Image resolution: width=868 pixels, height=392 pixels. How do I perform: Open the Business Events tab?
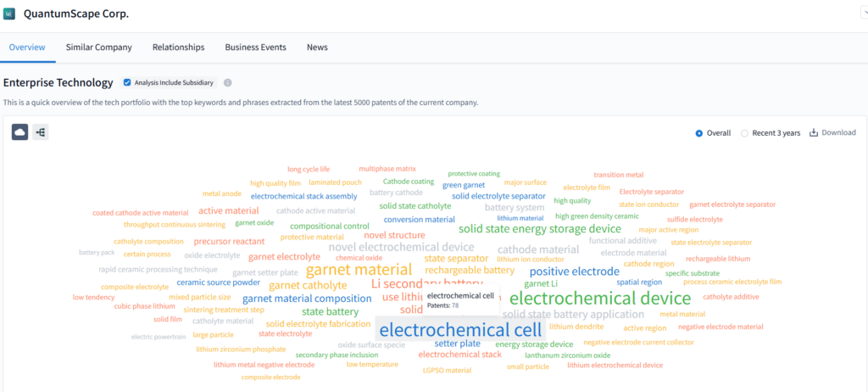click(x=255, y=48)
